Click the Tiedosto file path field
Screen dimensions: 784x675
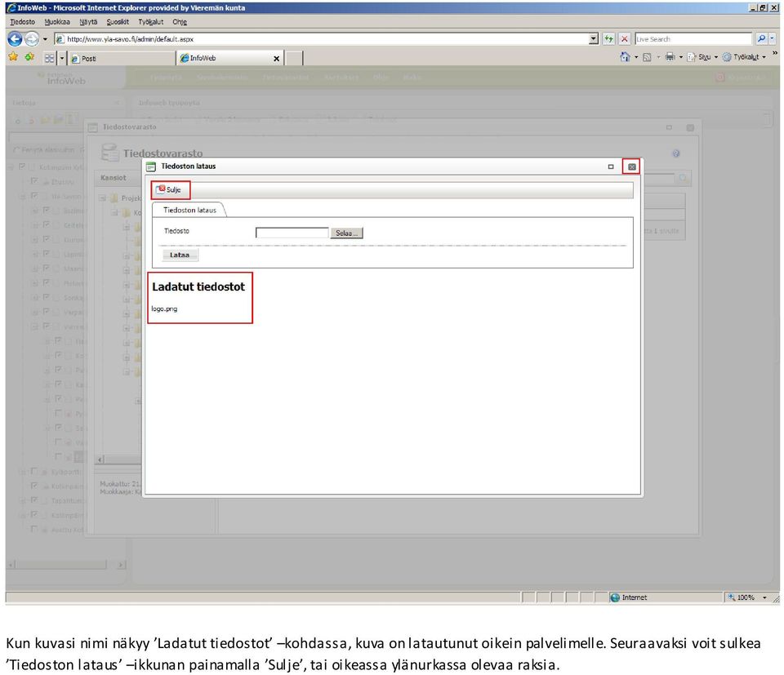point(292,233)
